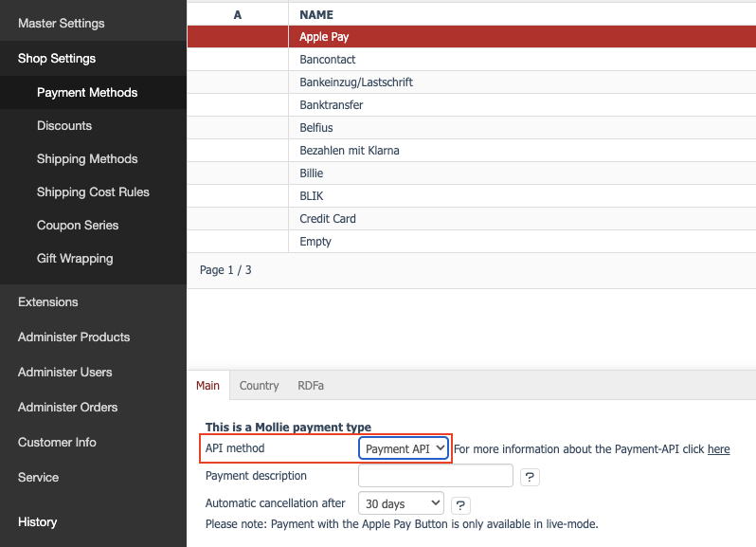
Task: Switch to the Main tab
Action: click(x=207, y=386)
